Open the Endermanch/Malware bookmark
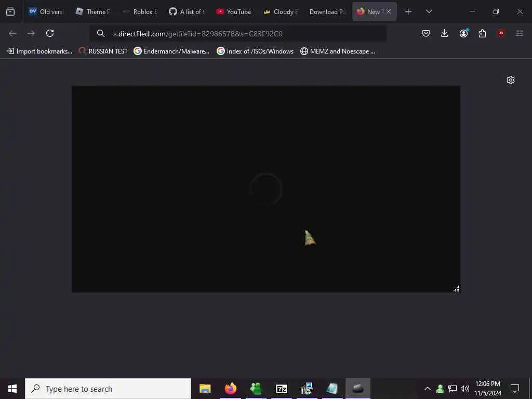 click(171, 51)
